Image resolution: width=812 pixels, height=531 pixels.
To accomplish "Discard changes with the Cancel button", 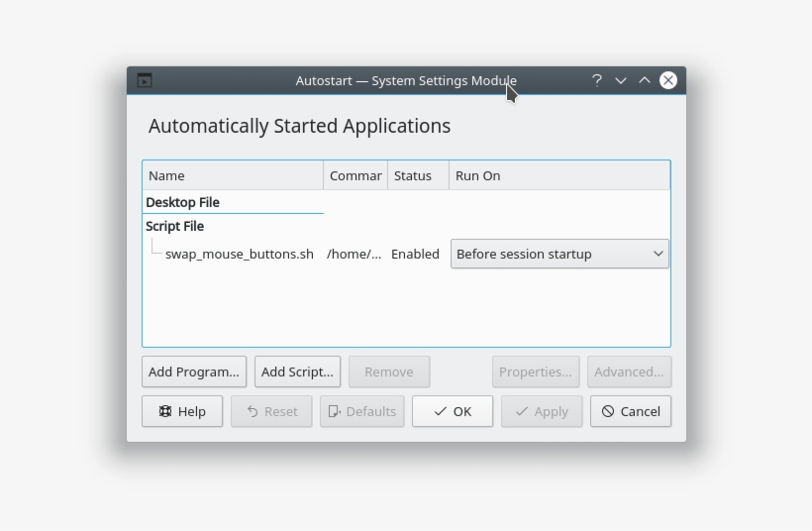I will pyautogui.click(x=630, y=411).
